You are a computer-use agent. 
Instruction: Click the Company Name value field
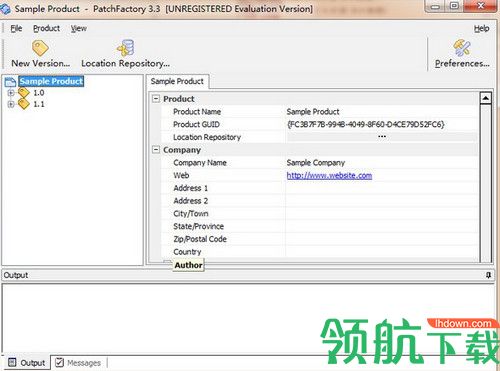tap(382, 163)
